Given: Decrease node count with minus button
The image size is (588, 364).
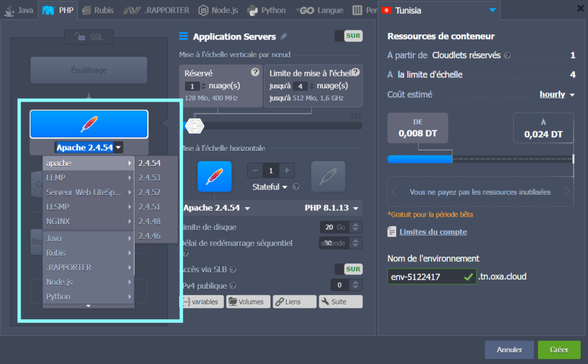Looking at the screenshot, I should (255, 171).
